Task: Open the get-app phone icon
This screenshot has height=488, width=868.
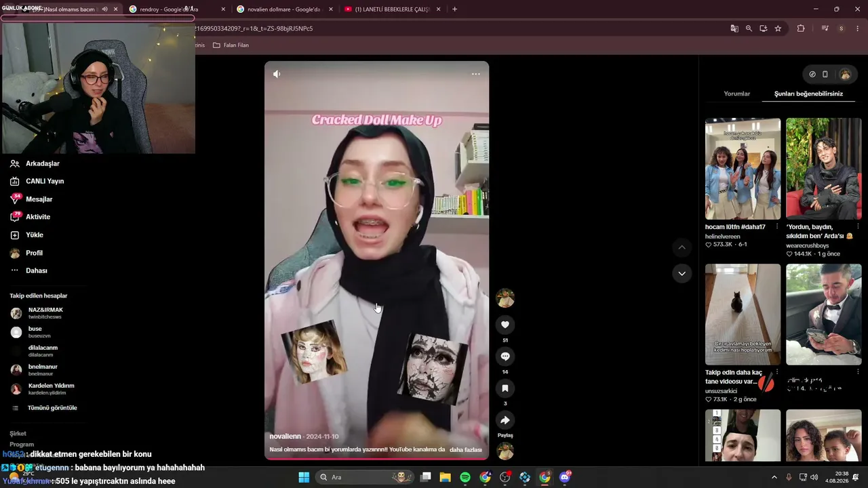Action: click(825, 74)
